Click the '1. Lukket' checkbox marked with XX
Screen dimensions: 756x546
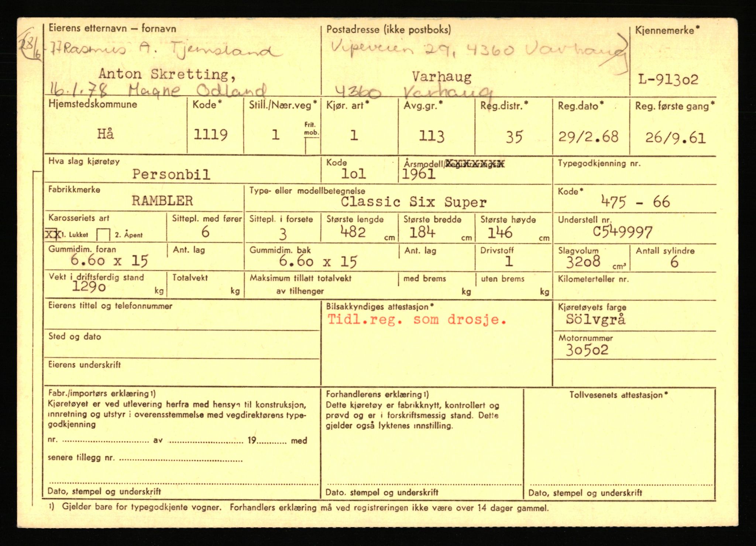[x=52, y=234]
